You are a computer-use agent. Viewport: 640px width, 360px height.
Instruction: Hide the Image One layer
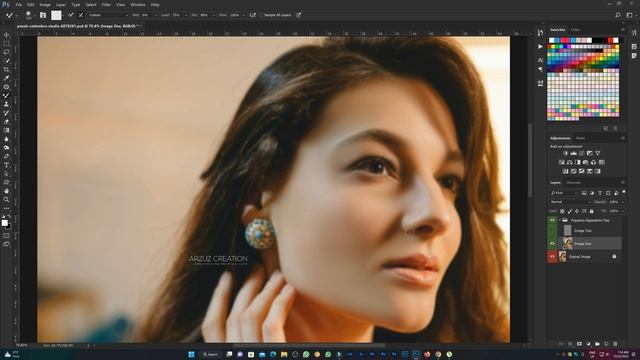[552, 244]
